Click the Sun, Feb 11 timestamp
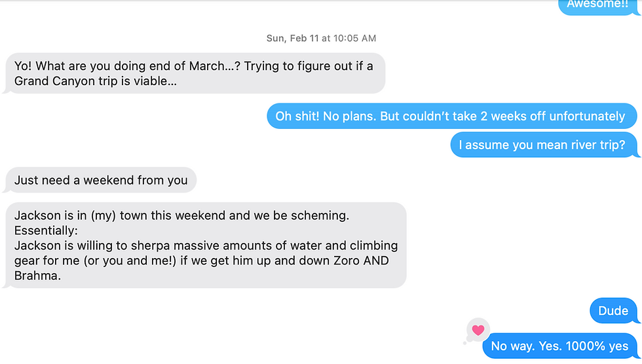 click(x=321, y=38)
